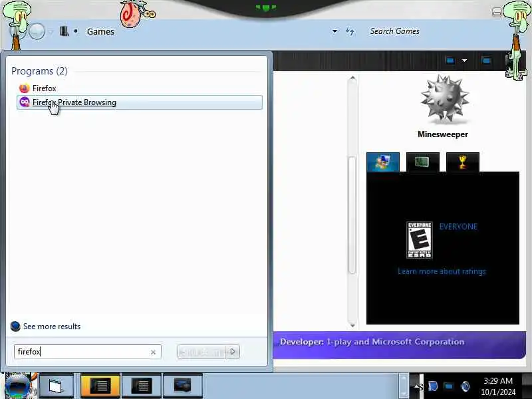Click the Minesweeper mine icon

[444, 98]
